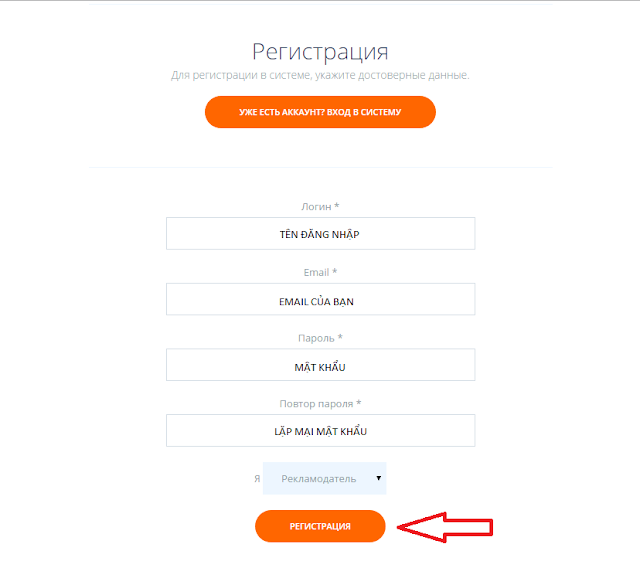The width and height of the screenshot is (640, 585).
Task: Click the Регистрация page heading
Action: 320,52
